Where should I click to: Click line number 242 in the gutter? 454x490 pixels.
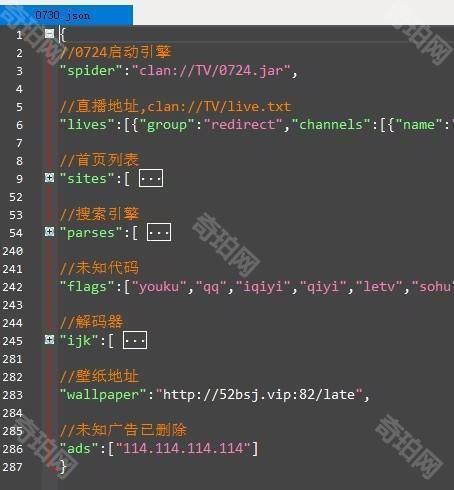point(13,287)
